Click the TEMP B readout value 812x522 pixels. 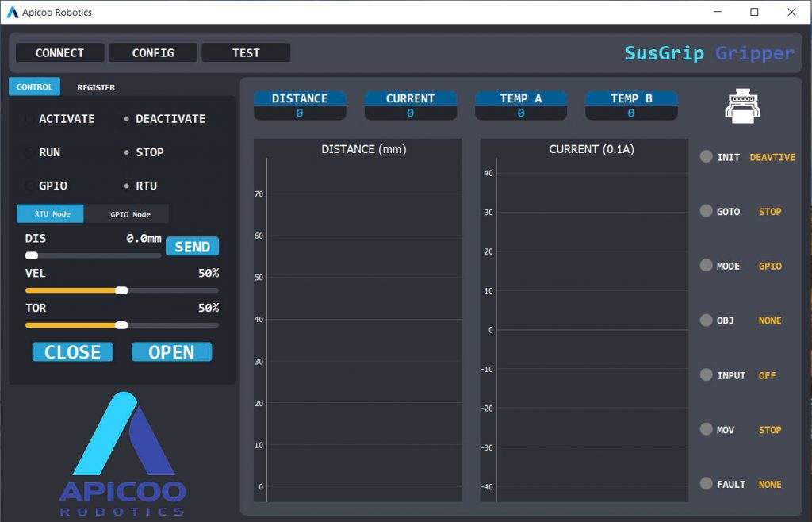click(631, 113)
